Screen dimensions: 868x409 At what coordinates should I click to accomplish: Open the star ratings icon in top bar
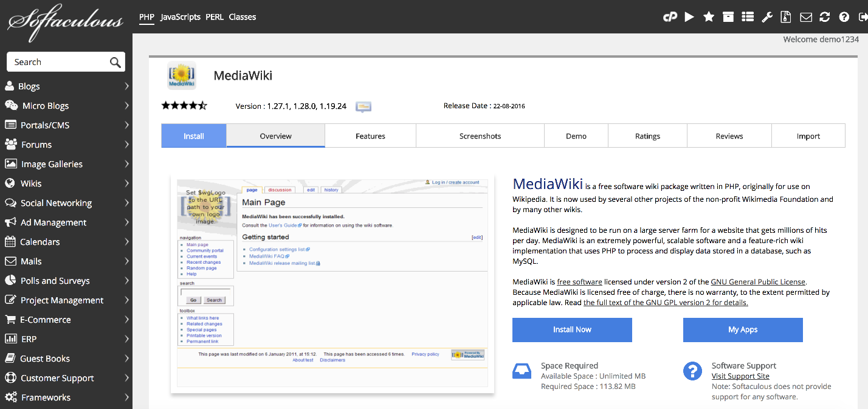709,17
